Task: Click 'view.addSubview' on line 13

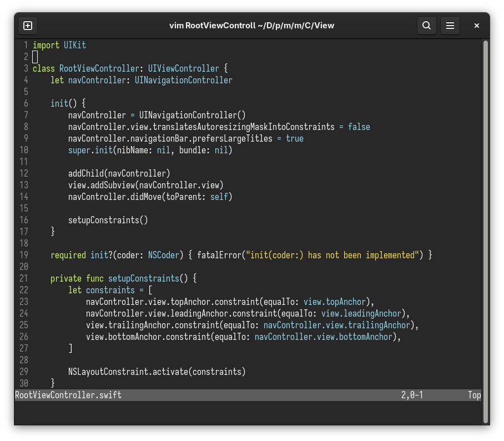Action: coord(101,185)
